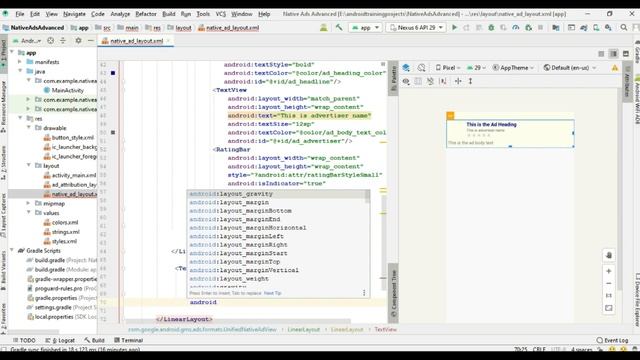
Task: Click autocomplete popup three-dot options icon
Action: pyautogui.click(x=364, y=293)
